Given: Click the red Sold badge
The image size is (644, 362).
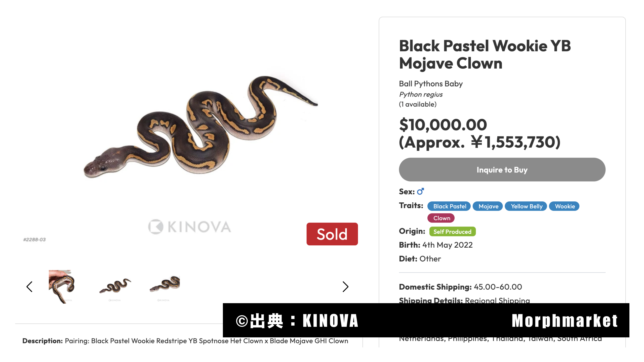Looking at the screenshot, I should pos(332,234).
